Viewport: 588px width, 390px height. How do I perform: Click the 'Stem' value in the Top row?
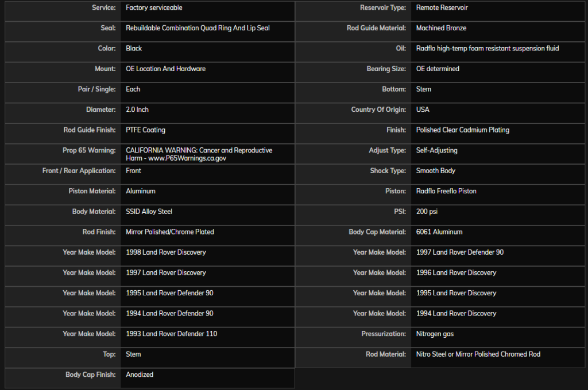(x=133, y=354)
